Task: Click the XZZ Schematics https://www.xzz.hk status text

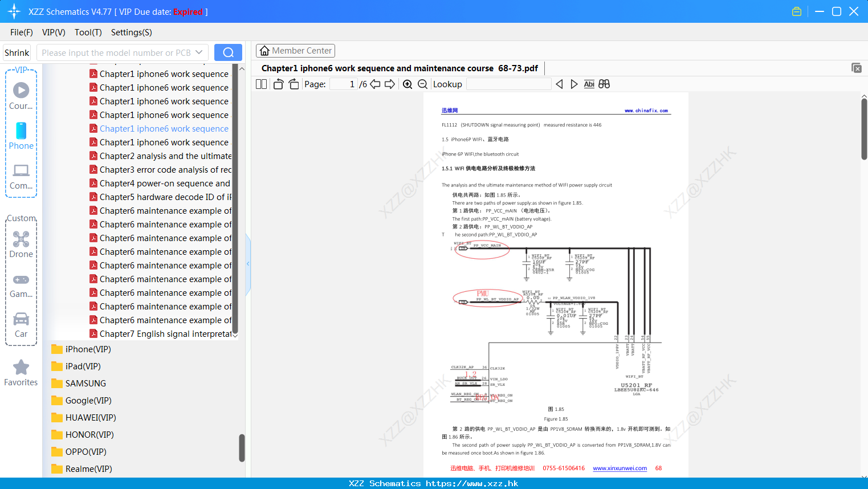Action: 433,483
